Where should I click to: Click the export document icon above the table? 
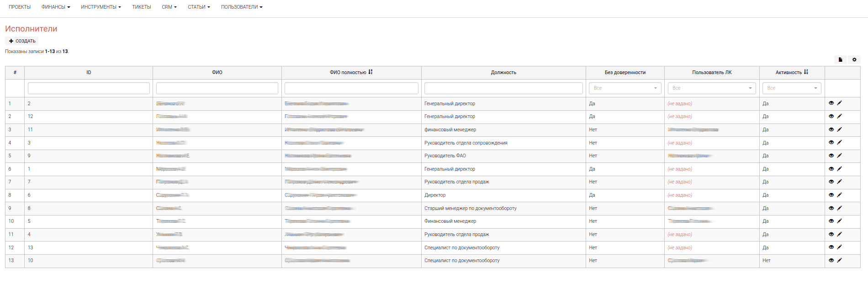click(840, 60)
